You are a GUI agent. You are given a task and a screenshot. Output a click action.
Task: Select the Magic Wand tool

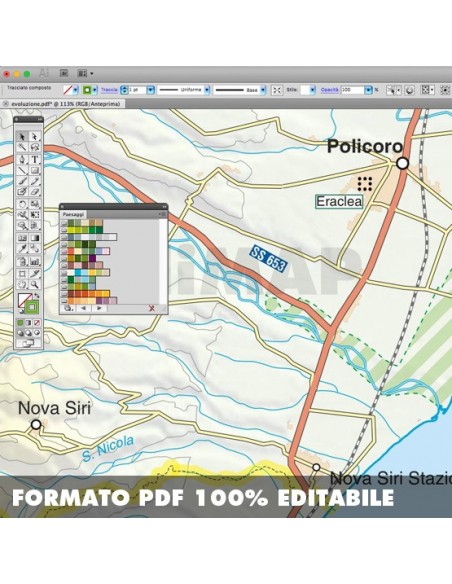tap(22, 147)
